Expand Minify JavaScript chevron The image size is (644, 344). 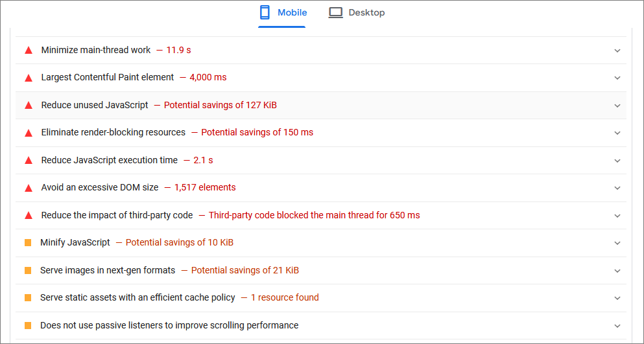(617, 243)
